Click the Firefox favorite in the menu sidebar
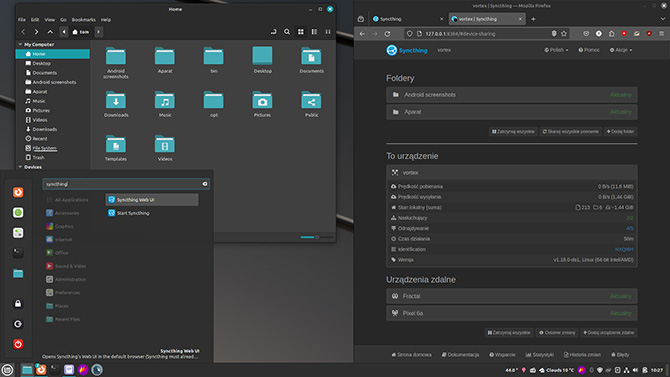670x377 pixels. [18, 192]
